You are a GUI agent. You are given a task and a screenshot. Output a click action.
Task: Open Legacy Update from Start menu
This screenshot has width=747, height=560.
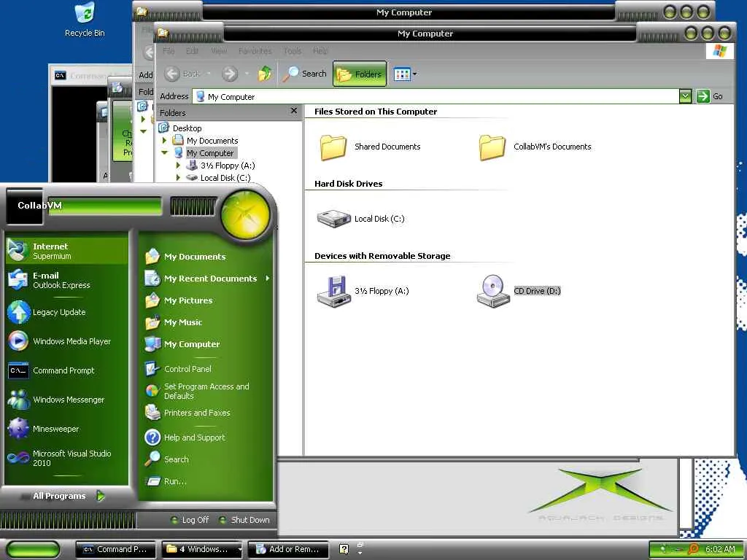point(66,312)
